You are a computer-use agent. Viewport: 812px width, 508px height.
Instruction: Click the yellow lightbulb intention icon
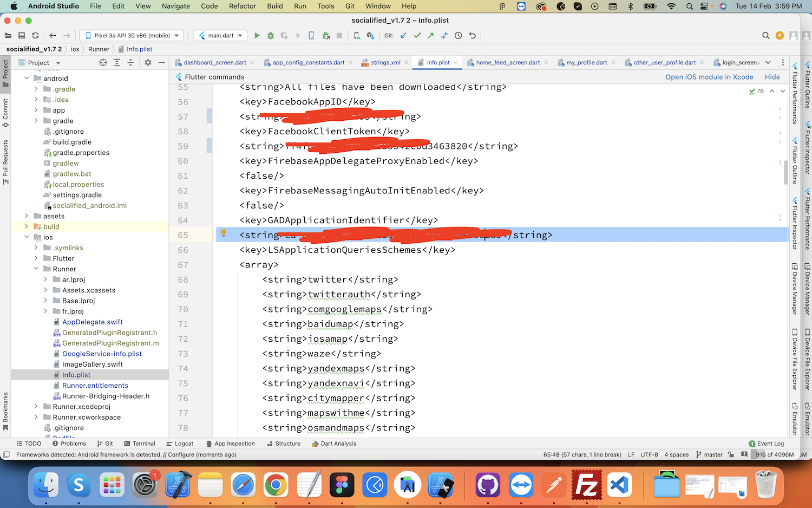click(x=224, y=233)
